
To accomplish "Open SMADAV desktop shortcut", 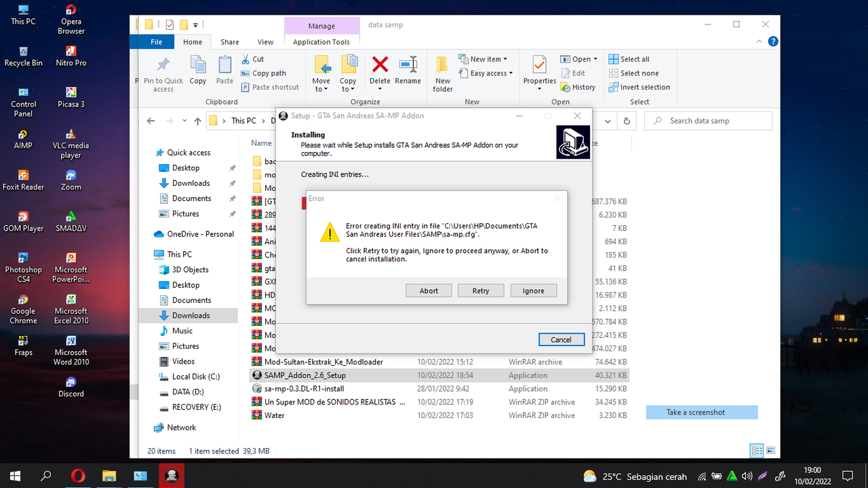I will pos(71,222).
